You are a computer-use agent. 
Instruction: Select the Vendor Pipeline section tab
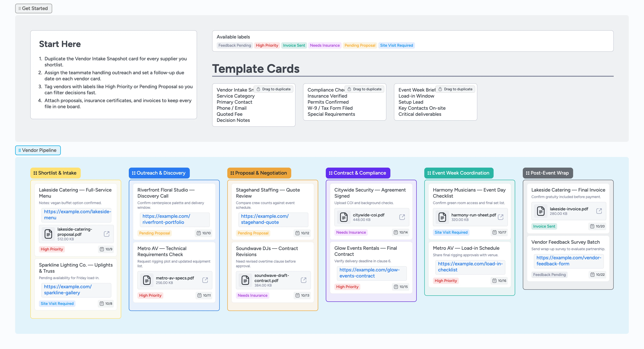[38, 150]
